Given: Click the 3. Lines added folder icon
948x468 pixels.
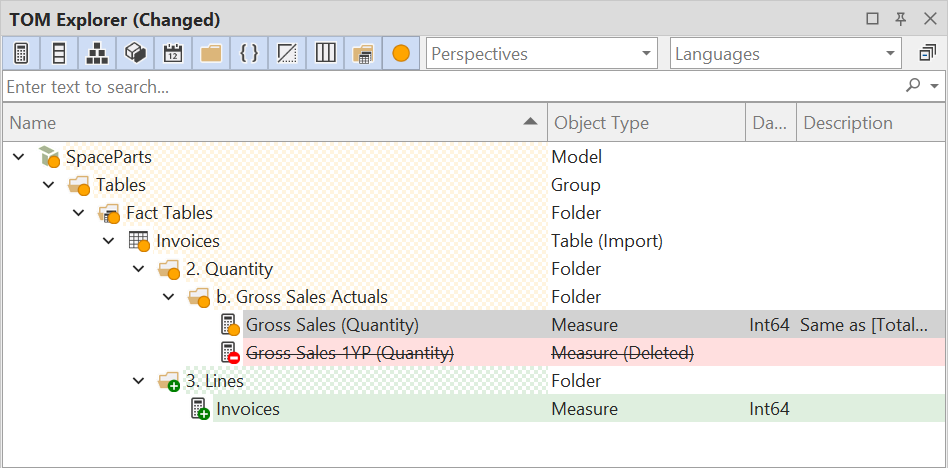Looking at the screenshot, I should [x=169, y=382].
